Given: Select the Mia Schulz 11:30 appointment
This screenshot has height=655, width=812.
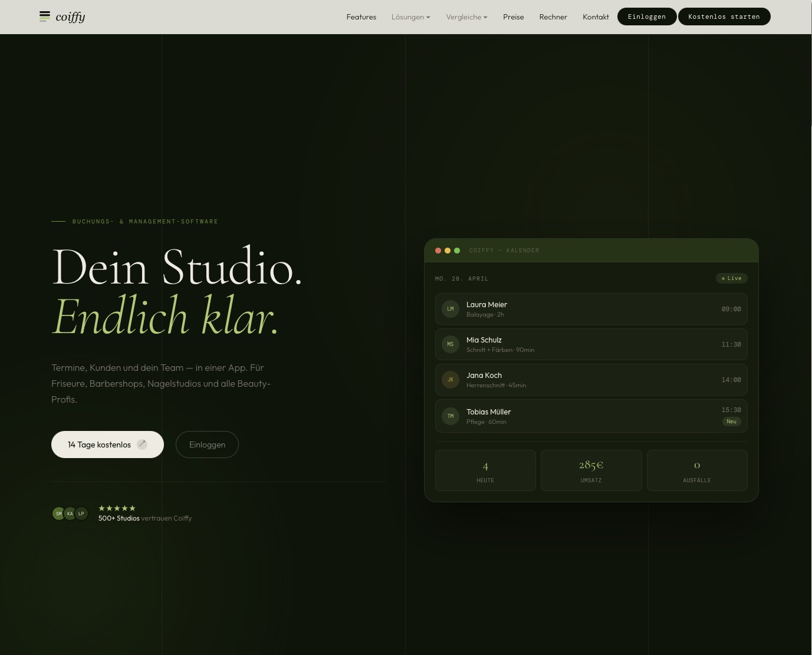Looking at the screenshot, I should pos(591,344).
